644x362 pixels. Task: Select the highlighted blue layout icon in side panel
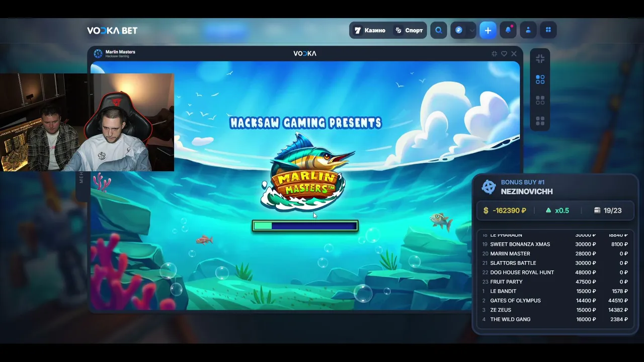(x=540, y=79)
